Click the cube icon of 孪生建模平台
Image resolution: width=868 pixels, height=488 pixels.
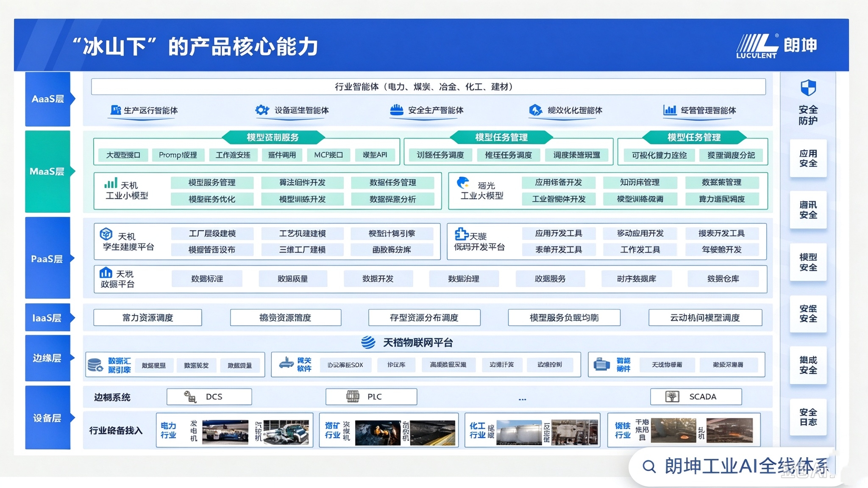click(106, 233)
